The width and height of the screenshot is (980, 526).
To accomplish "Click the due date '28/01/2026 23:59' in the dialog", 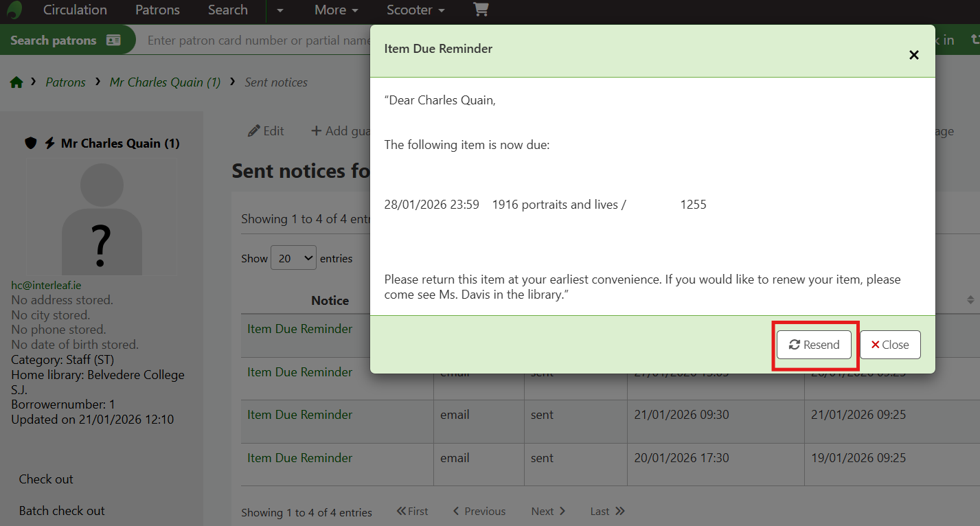I will [x=432, y=205].
